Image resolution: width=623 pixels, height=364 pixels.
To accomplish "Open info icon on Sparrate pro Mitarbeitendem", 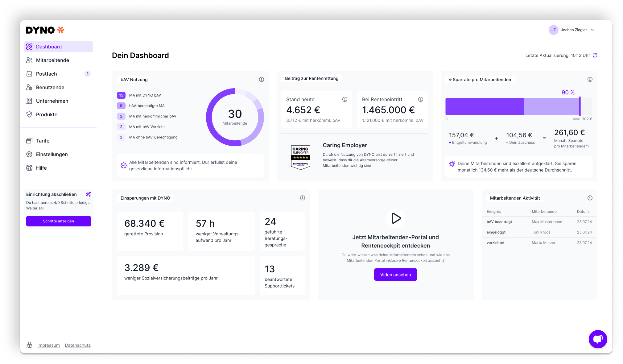I will (x=590, y=80).
